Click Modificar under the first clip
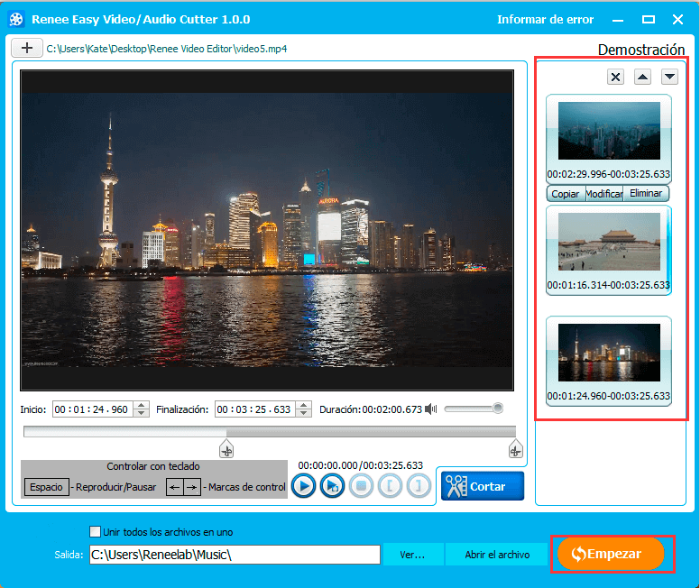Viewport: 700px width, 588px height. point(604,194)
